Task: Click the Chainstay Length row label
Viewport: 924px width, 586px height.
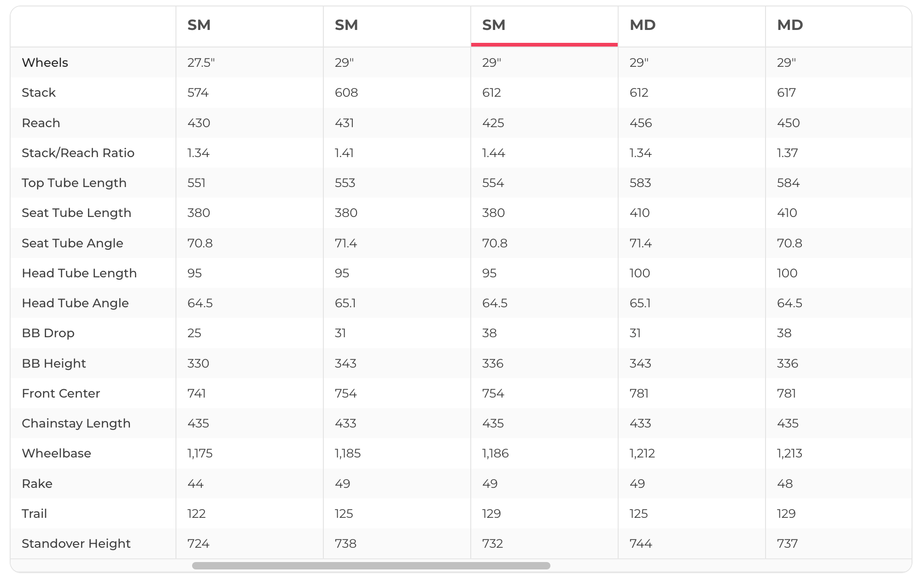Action: (x=76, y=423)
